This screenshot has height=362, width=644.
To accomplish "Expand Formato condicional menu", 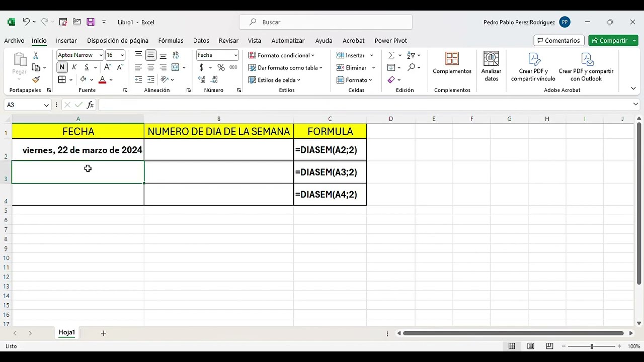I will pos(281,55).
